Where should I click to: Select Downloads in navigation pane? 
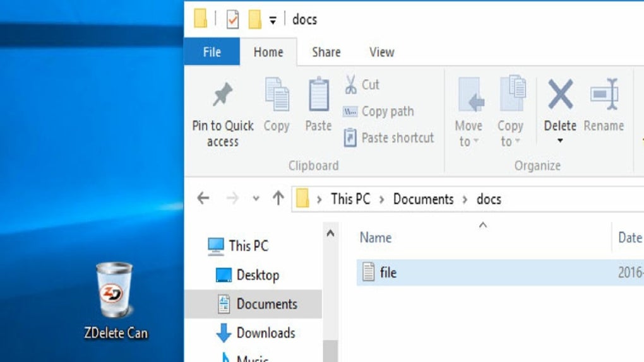[256, 333]
